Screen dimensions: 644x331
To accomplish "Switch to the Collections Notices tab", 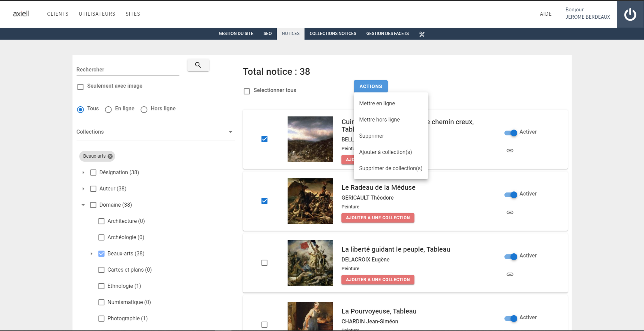I will [332, 34].
